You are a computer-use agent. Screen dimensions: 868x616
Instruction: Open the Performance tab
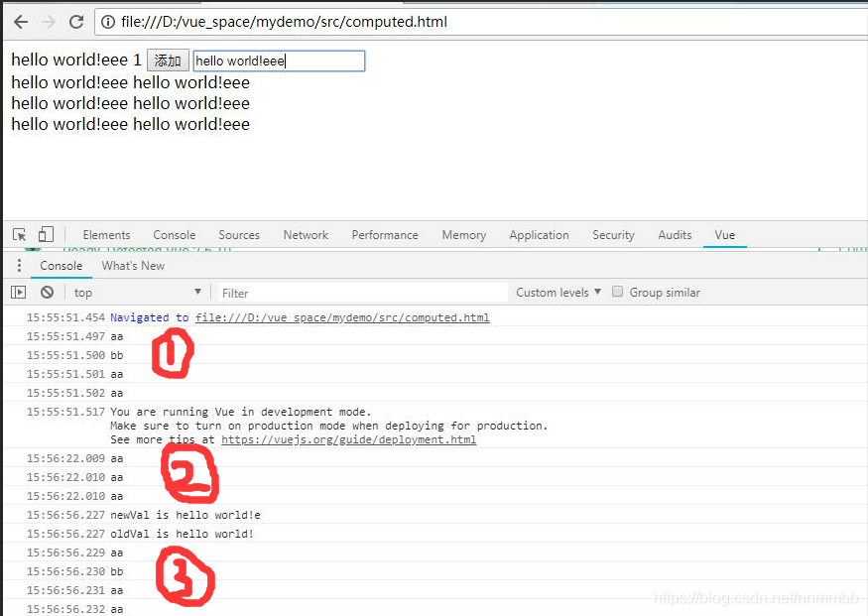(385, 235)
